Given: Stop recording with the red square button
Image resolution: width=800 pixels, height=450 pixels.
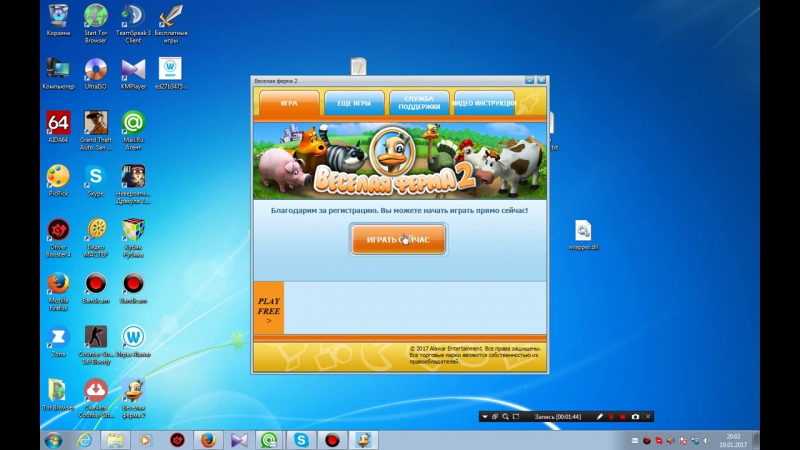Looking at the screenshot, I should click(x=623, y=416).
